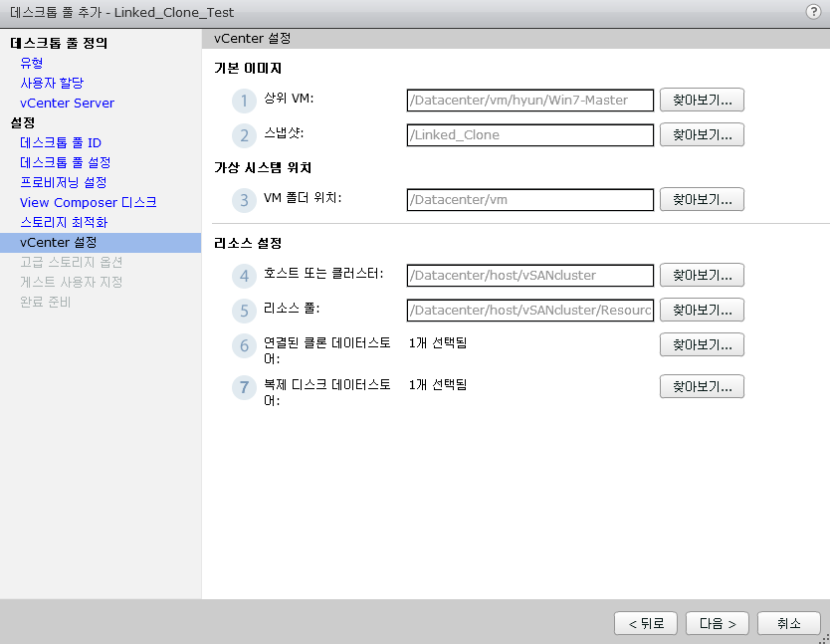This screenshot has height=644, width=830.
Task: Click the 뒤로 back button
Action: 646,623
